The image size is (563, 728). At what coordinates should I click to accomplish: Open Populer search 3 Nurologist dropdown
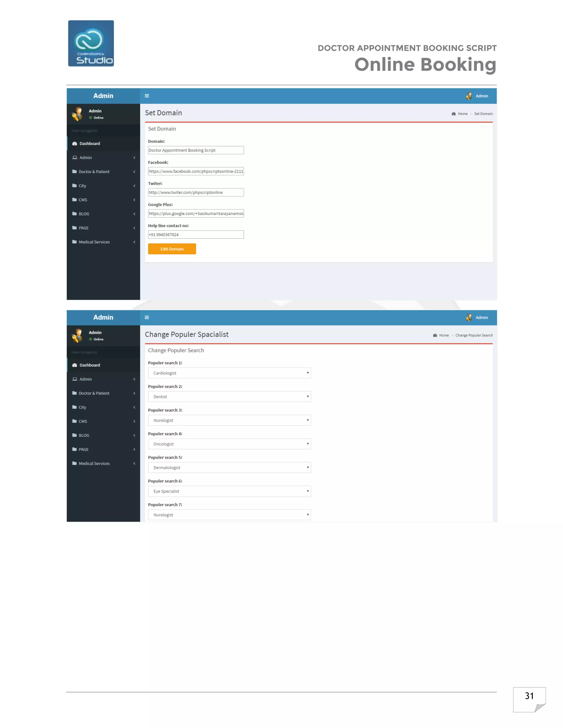[230, 420]
